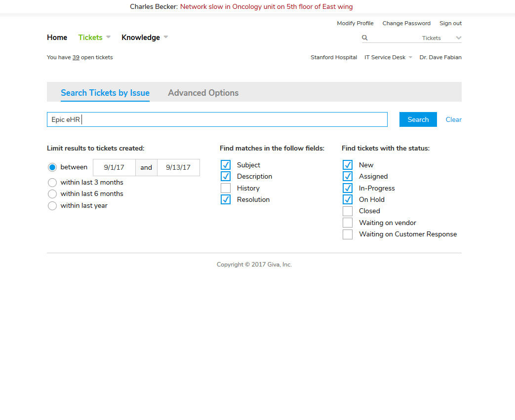
Task: Expand the Tickets menu arrow
Action: click(x=109, y=37)
